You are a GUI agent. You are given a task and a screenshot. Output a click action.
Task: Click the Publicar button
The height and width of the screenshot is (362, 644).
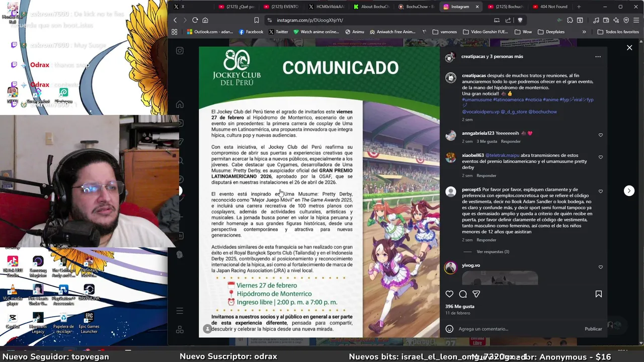(x=593, y=329)
